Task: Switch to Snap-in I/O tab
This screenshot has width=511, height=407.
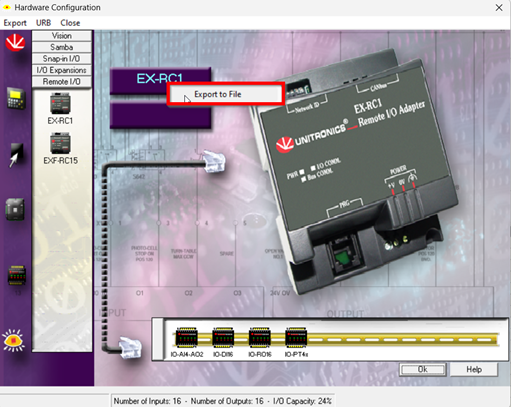Action: pos(62,59)
